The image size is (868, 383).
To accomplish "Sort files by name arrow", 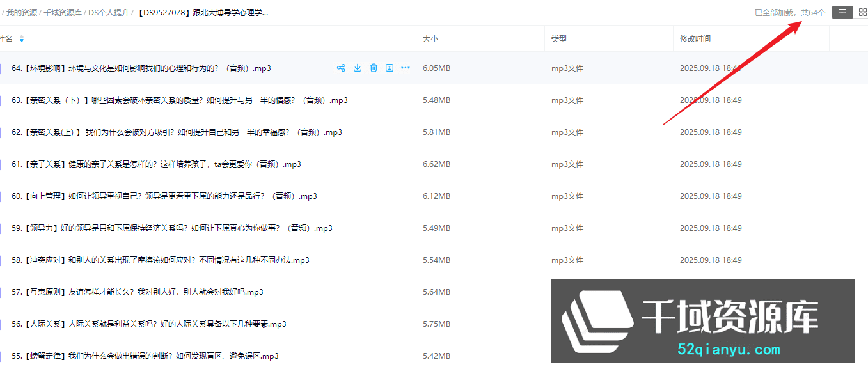I will [x=22, y=39].
